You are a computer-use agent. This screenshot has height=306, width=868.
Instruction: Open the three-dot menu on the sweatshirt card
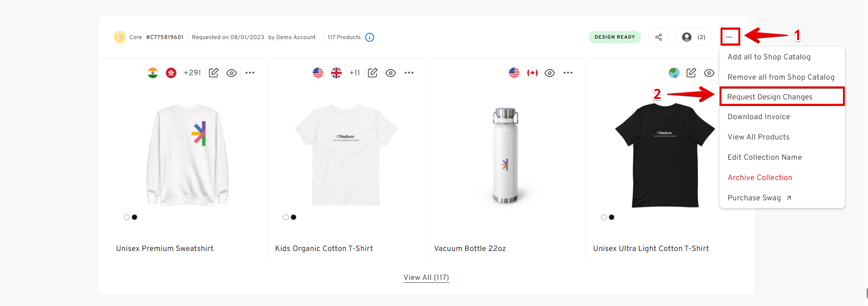[250, 73]
